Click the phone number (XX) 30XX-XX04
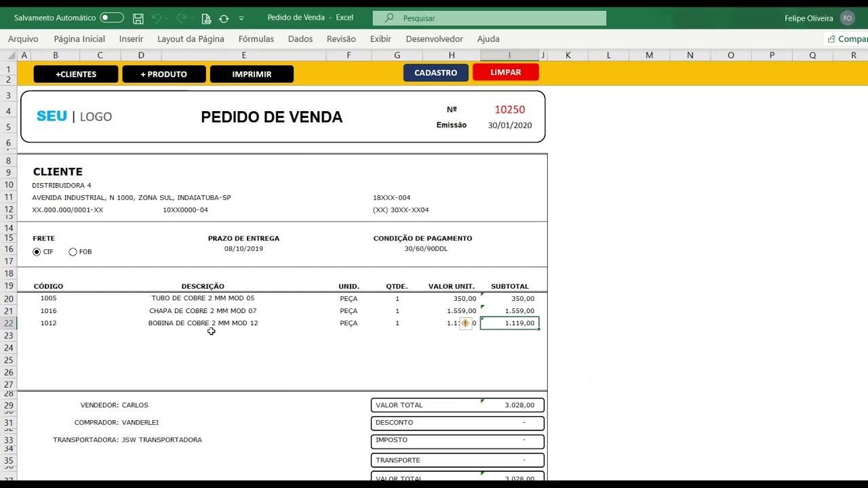This screenshot has width=868, height=488. coord(401,210)
